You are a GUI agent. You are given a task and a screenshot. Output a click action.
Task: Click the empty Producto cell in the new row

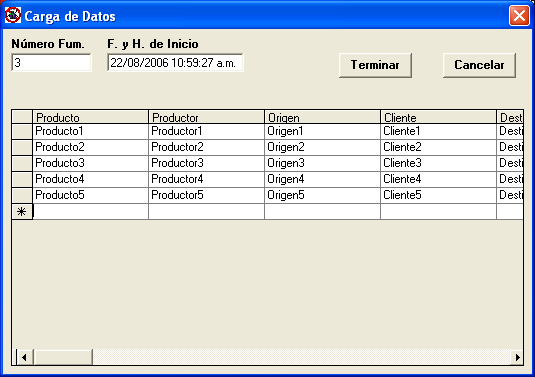90,212
